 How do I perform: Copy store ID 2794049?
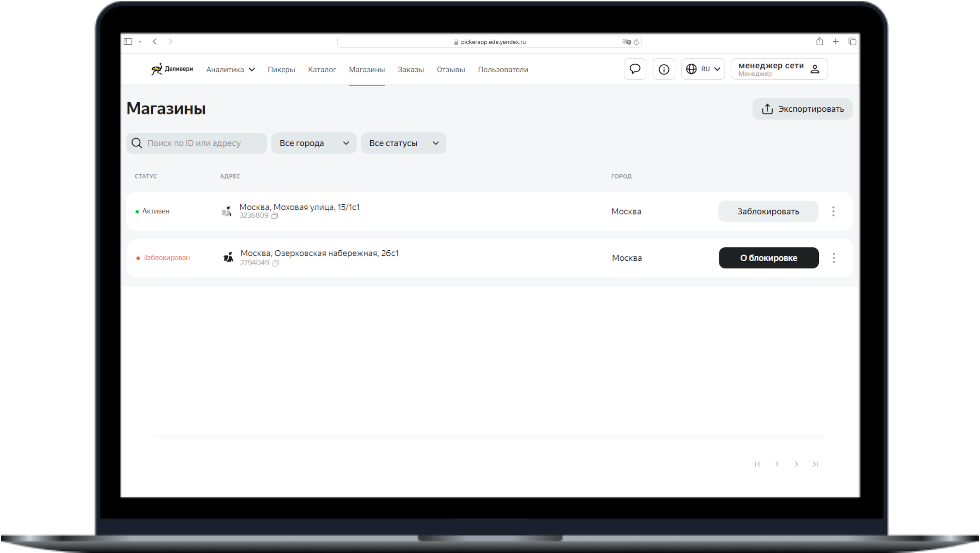275,263
